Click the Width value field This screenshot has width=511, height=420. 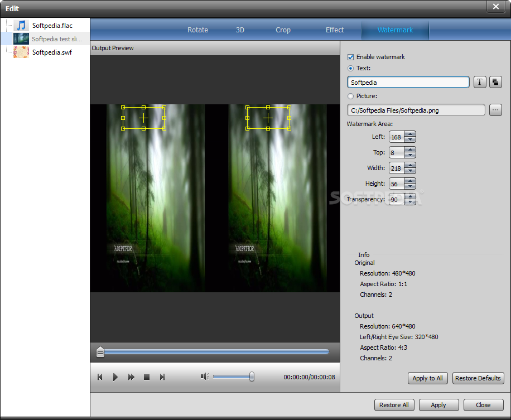click(397, 168)
